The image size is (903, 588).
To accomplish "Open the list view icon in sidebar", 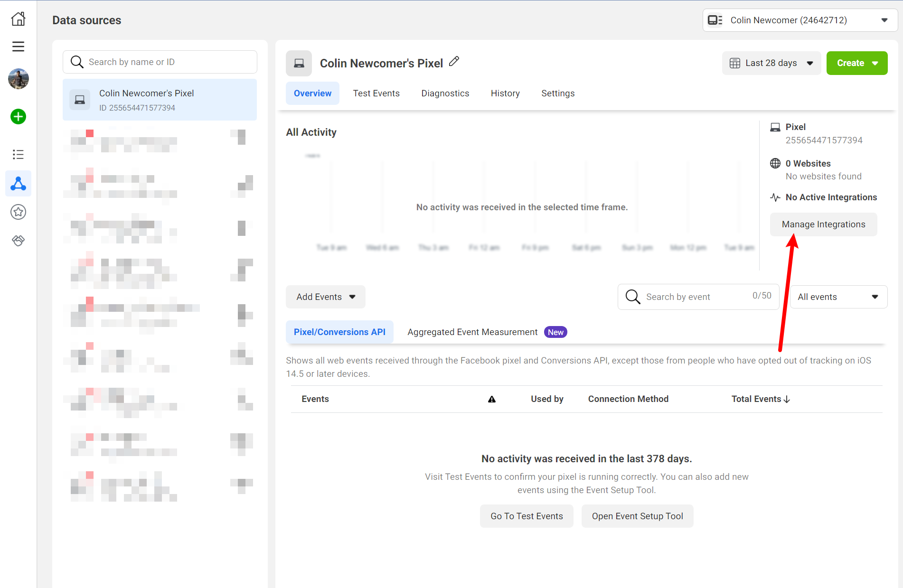I will 18,154.
